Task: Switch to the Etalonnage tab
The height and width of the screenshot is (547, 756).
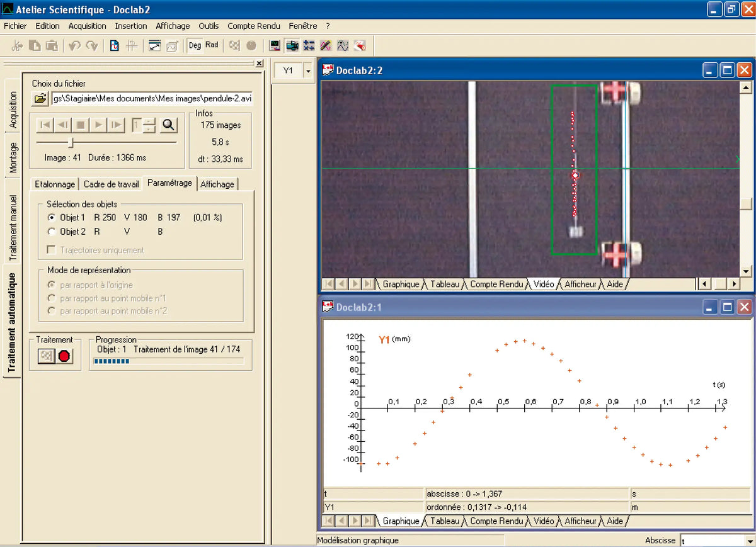Action: click(x=54, y=184)
